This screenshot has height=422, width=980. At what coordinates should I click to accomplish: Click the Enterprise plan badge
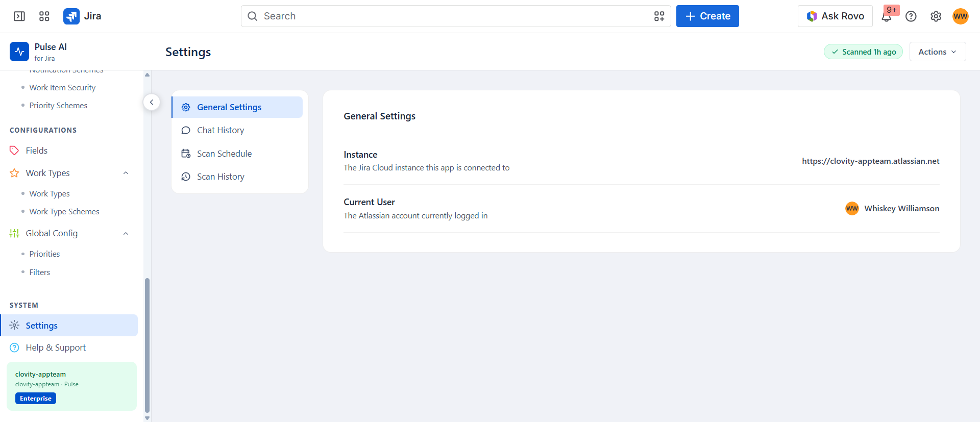pos(36,399)
